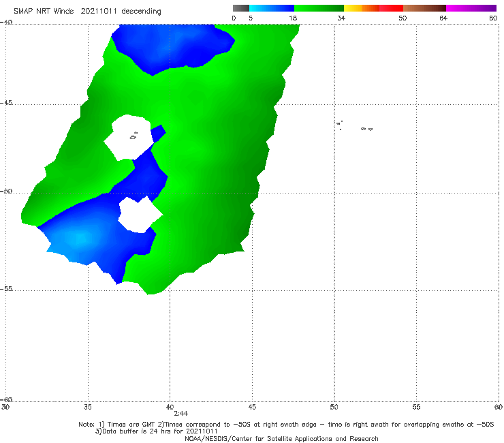The height and width of the screenshot is (443, 504).
Task: Click the latitude axis label '-45'
Action: [x=6, y=103]
